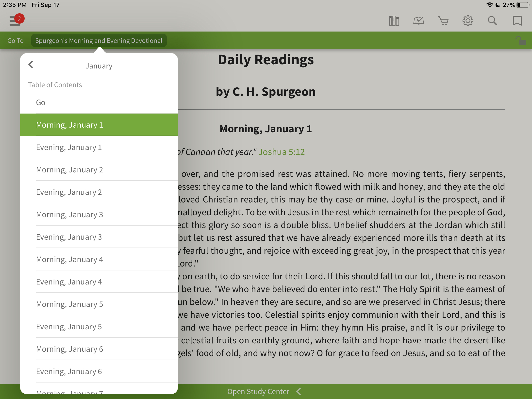Toggle the sync lock icon

click(521, 40)
